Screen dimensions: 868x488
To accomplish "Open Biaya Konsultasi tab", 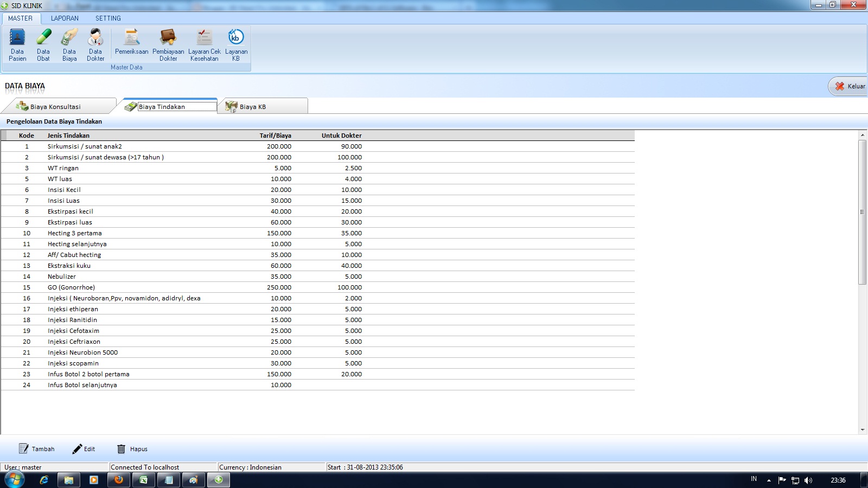I will (59, 106).
